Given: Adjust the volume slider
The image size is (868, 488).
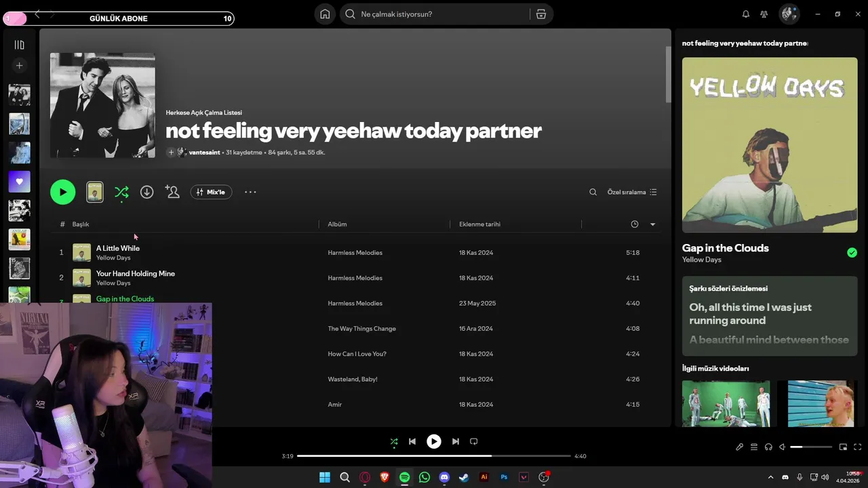Looking at the screenshot, I should (811, 447).
